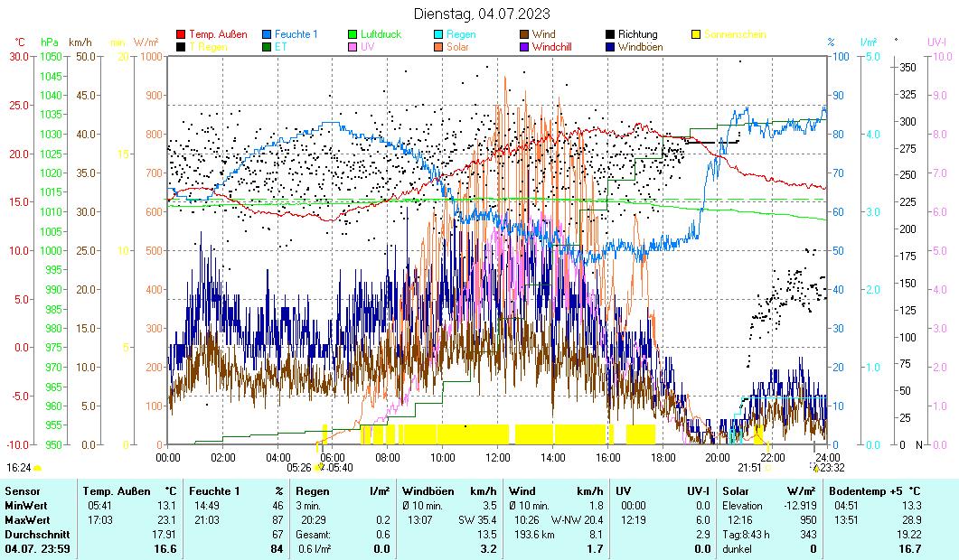959x560 pixels.
Task: Click the black Richtung legend swatch
Action: click(610, 35)
